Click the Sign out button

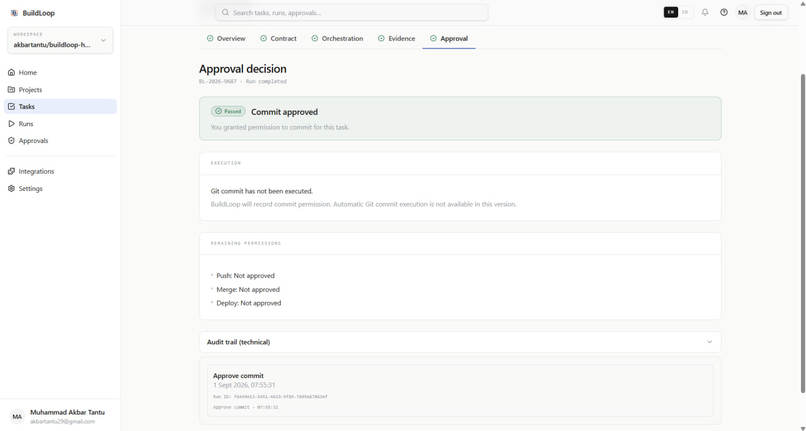(771, 12)
